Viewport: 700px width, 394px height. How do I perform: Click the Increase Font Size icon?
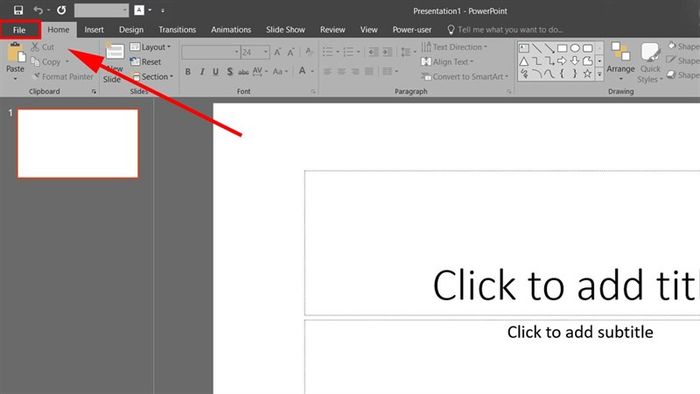click(277, 52)
